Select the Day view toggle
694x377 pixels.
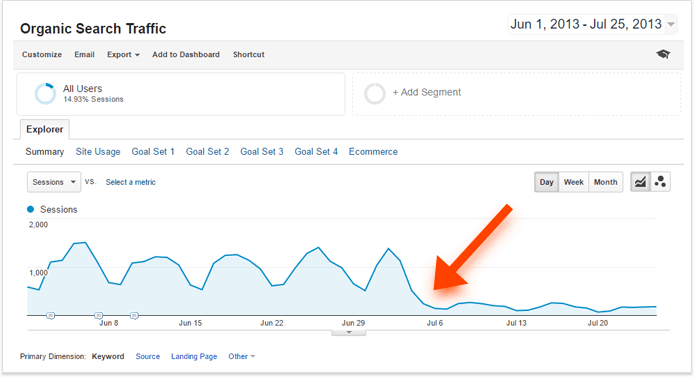click(547, 182)
